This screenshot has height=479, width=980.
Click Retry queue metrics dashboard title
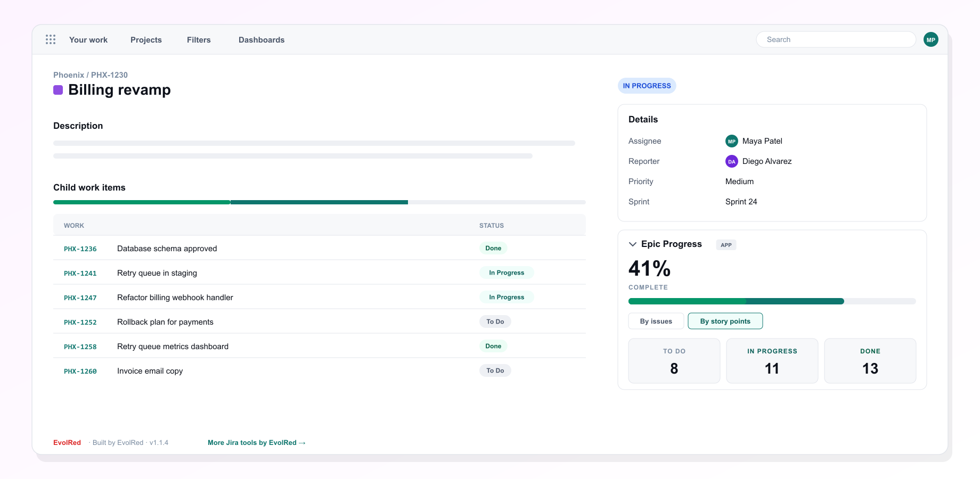[x=173, y=346]
